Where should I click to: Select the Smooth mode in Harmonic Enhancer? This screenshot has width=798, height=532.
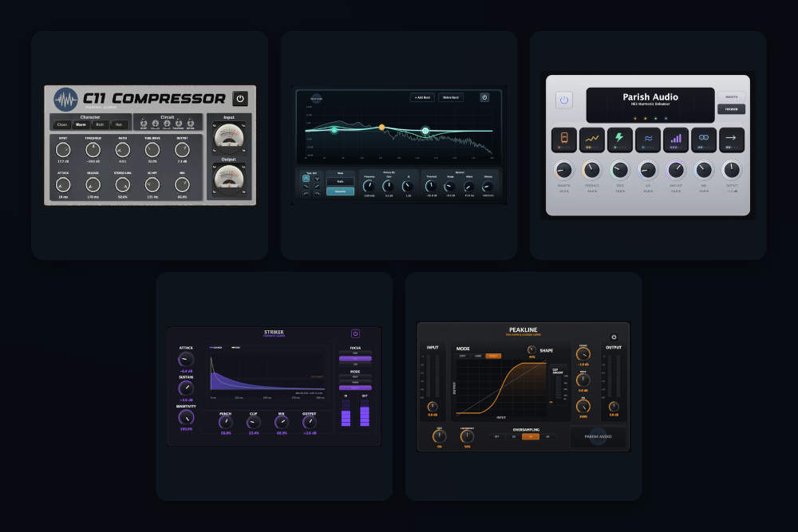[x=731, y=97]
